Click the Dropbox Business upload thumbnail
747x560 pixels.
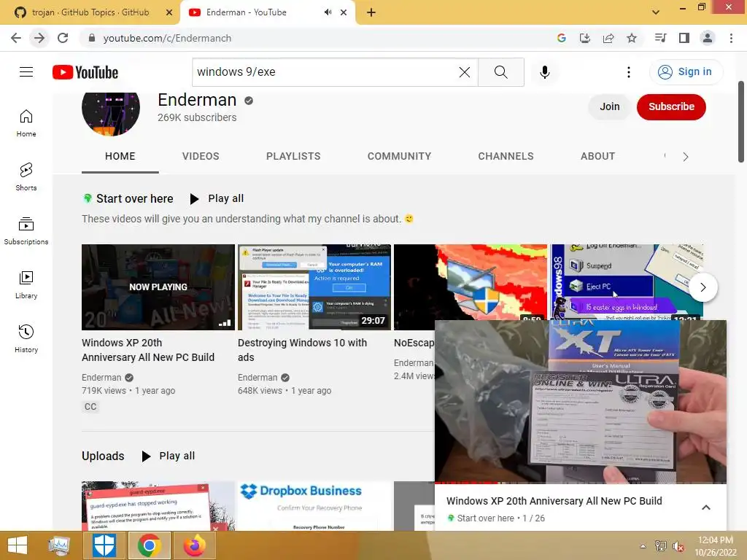click(314, 506)
